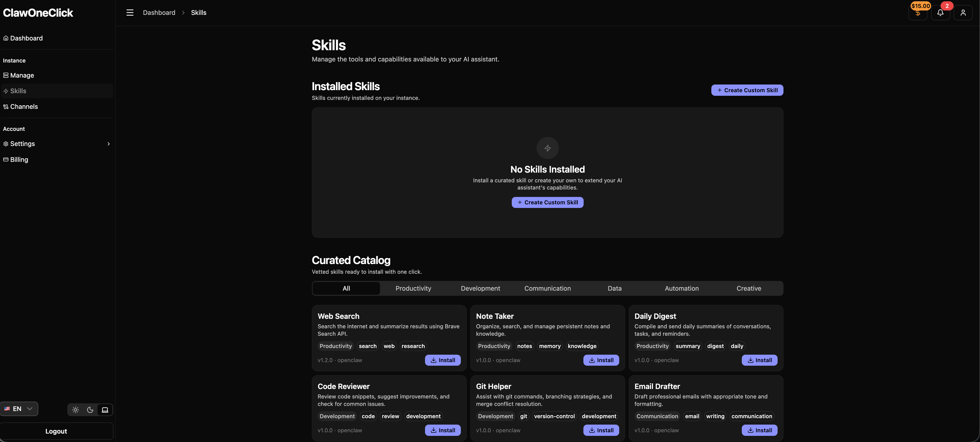Select the Communication filter tab
This screenshot has height=442, width=980.
(x=548, y=288)
